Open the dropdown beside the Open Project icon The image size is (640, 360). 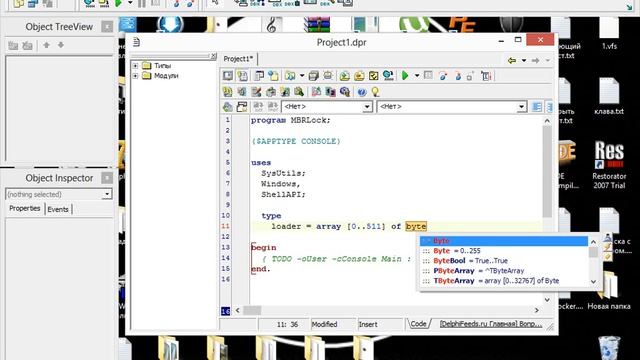[x=302, y=76]
